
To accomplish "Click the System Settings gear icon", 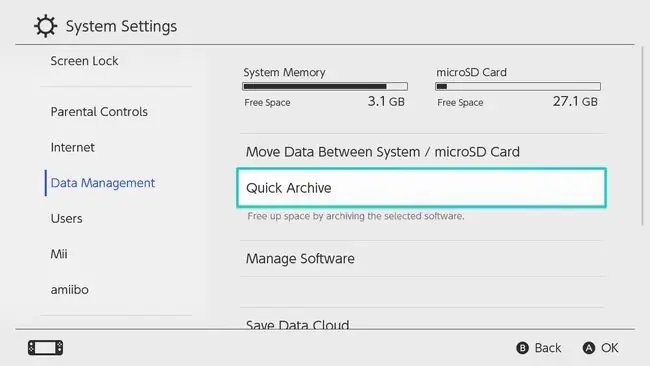I will 45,26.
